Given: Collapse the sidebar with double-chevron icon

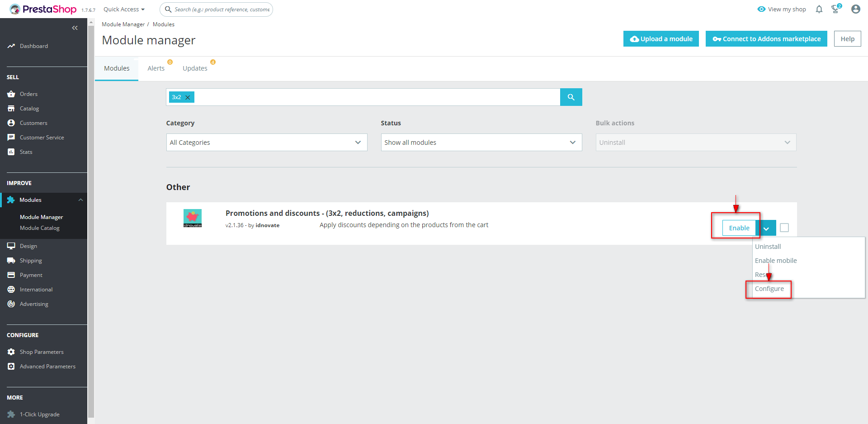Looking at the screenshot, I should point(75,28).
